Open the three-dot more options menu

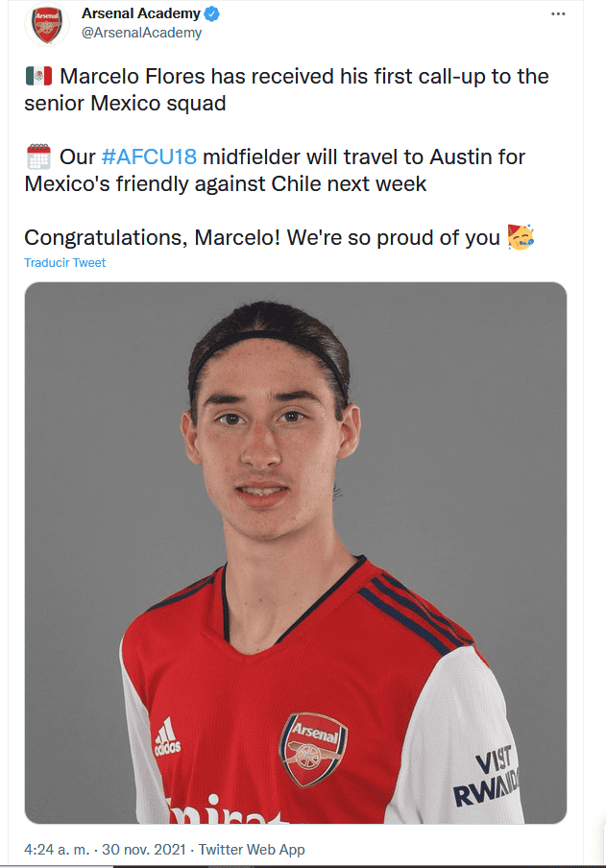(558, 14)
